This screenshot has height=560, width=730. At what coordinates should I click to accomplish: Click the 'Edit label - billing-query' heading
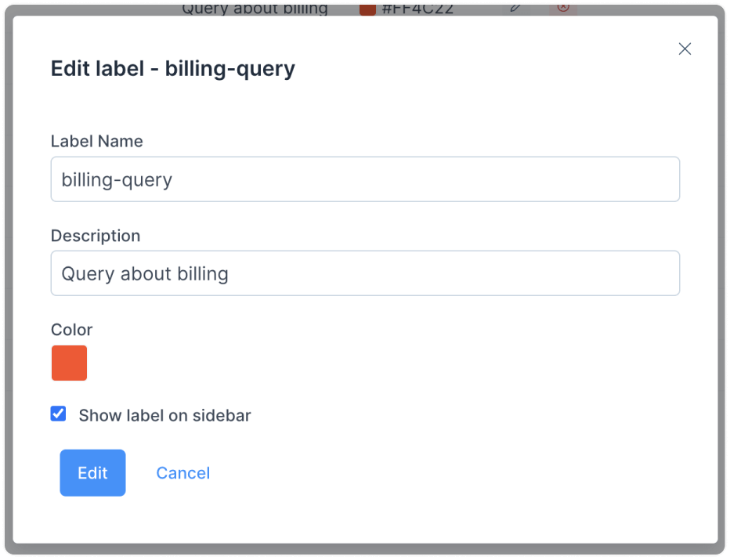[173, 69]
